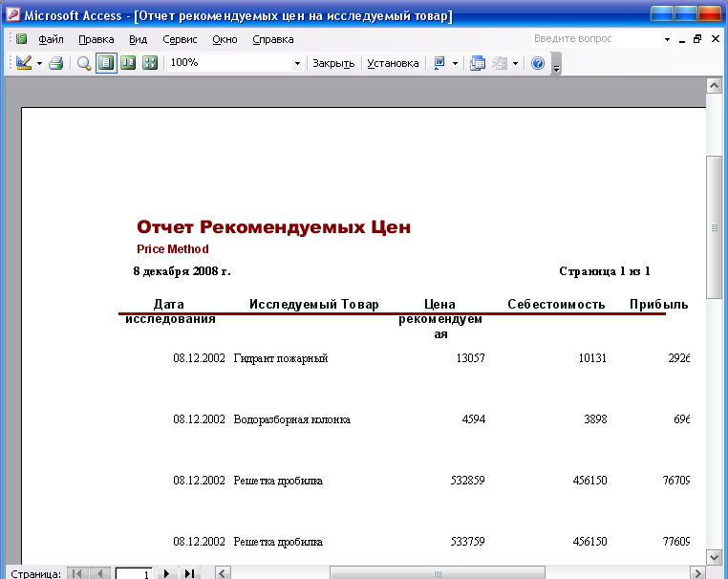Click the price value 13057
The width and height of the screenshot is (728, 579).
[x=470, y=358]
